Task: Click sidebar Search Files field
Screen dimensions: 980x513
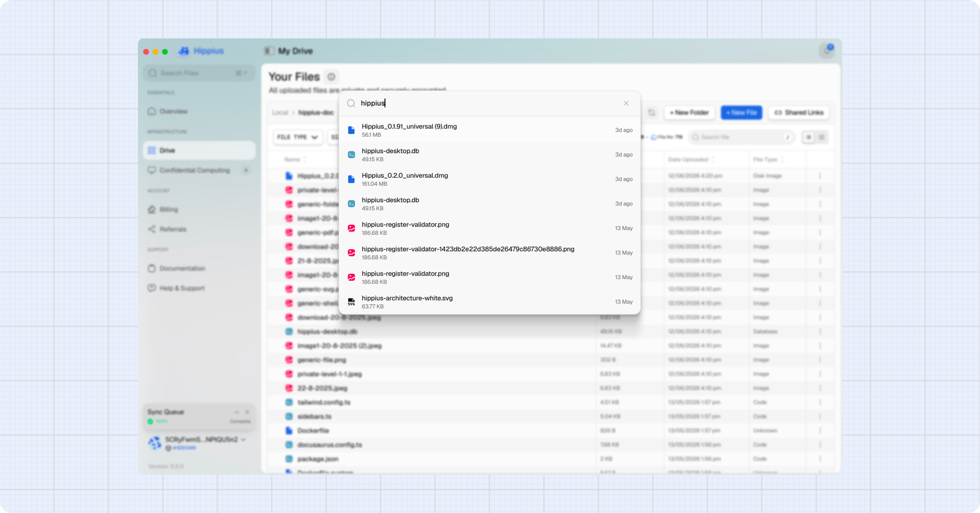Action: (199, 73)
